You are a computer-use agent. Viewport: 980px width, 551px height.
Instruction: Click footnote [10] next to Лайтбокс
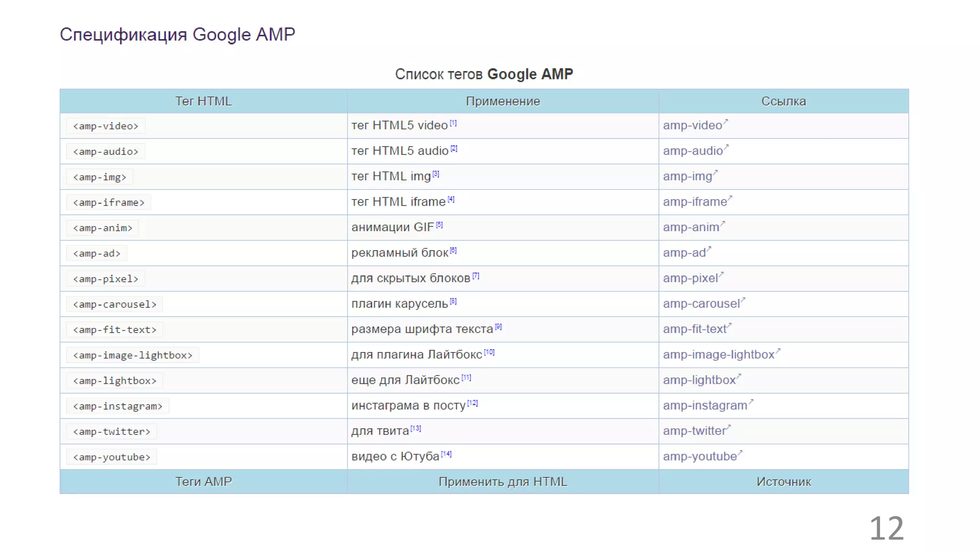tap(489, 353)
